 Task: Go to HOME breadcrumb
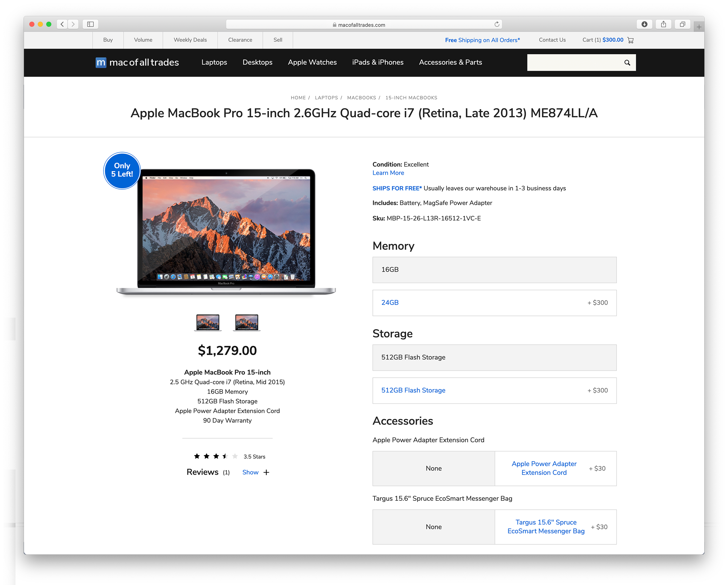coord(298,98)
